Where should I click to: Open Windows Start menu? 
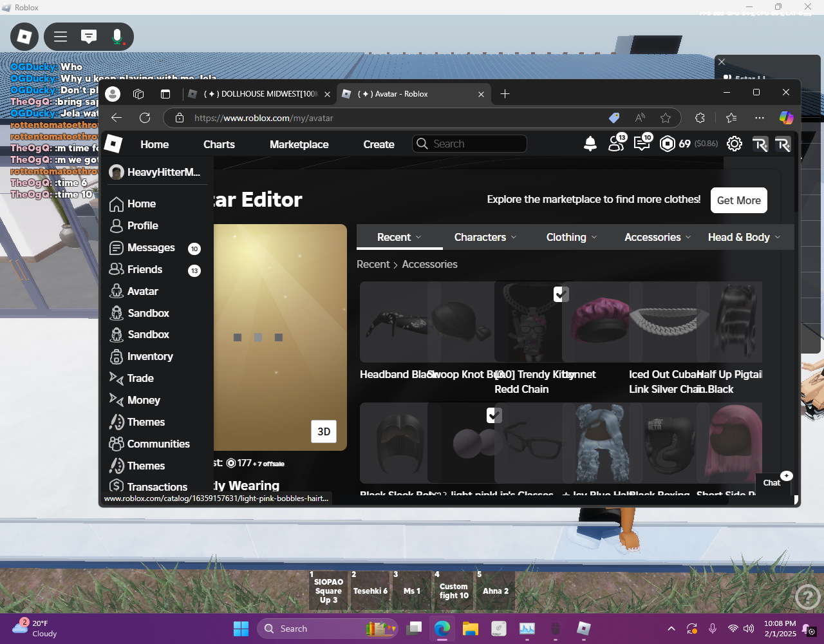coord(241,629)
